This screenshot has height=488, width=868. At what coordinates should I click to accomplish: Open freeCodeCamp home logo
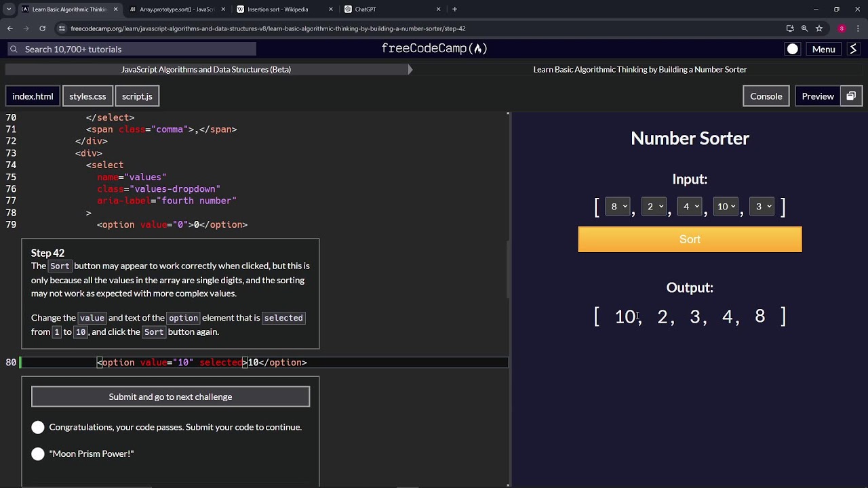pyautogui.click(x=434, y=49)
